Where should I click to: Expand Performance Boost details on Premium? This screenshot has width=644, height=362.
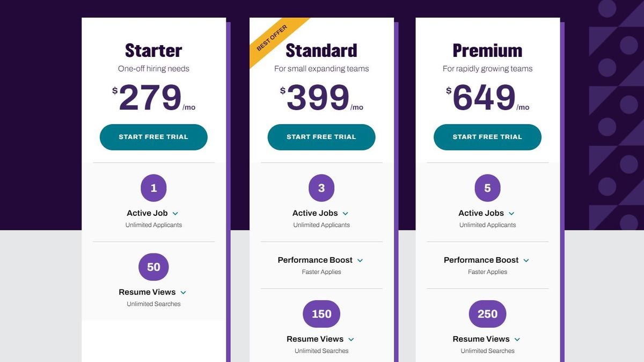(x=526, y=260)
